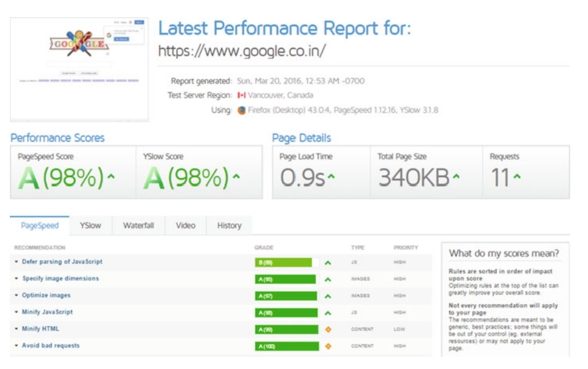Click green arrow beside Defer parsing grade

click(328, 263)
